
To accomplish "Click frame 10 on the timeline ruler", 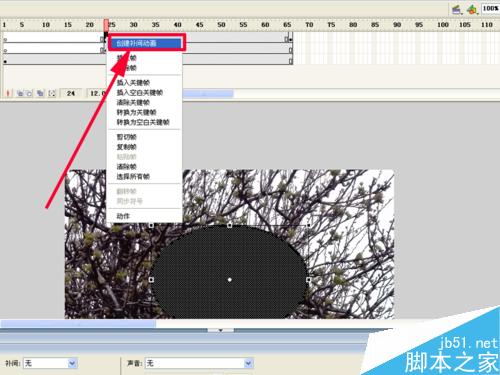I will point(46,25).
